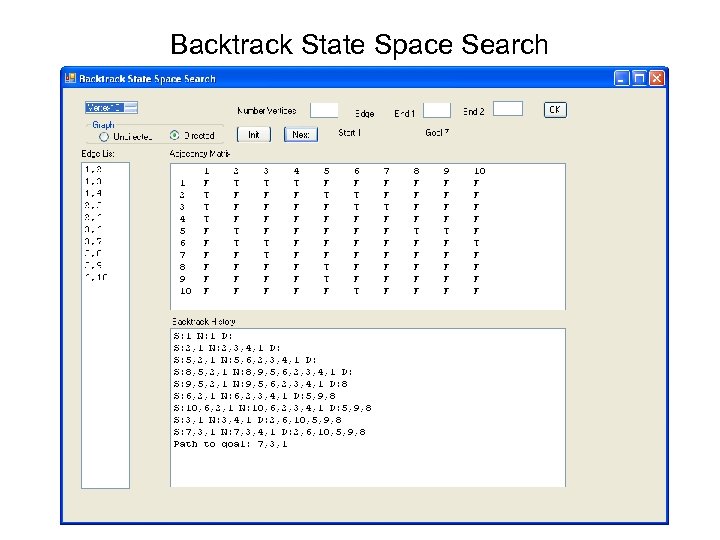Click the Number Vertices label
Viewport: 720px width, 540px height.
coord(267,111)
